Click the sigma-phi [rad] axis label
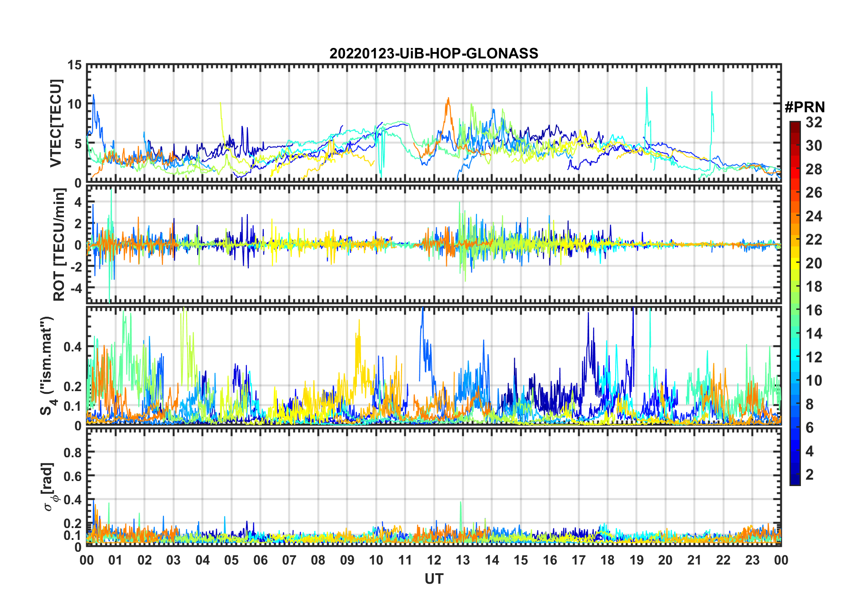This screenshot has width=868, height=607. pos(49,487)
